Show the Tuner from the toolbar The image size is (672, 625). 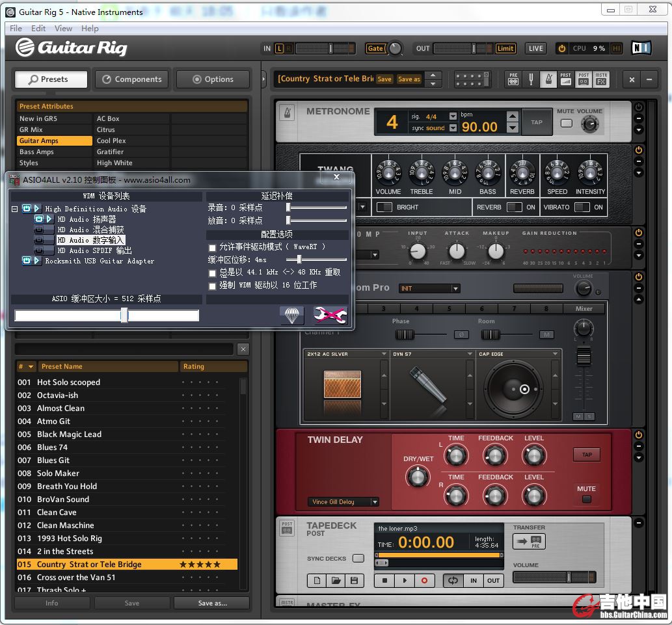pos(531,79)
